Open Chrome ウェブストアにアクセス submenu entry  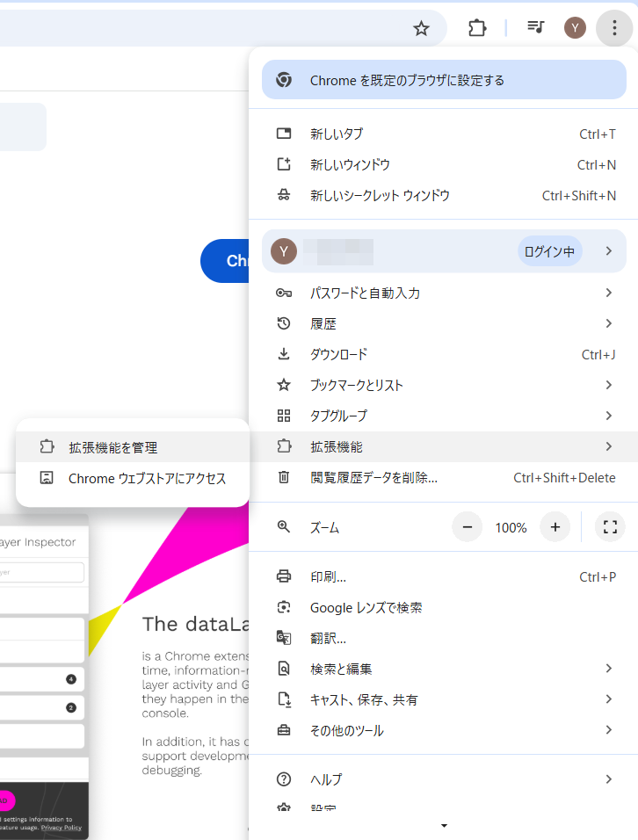click(147, 478)
